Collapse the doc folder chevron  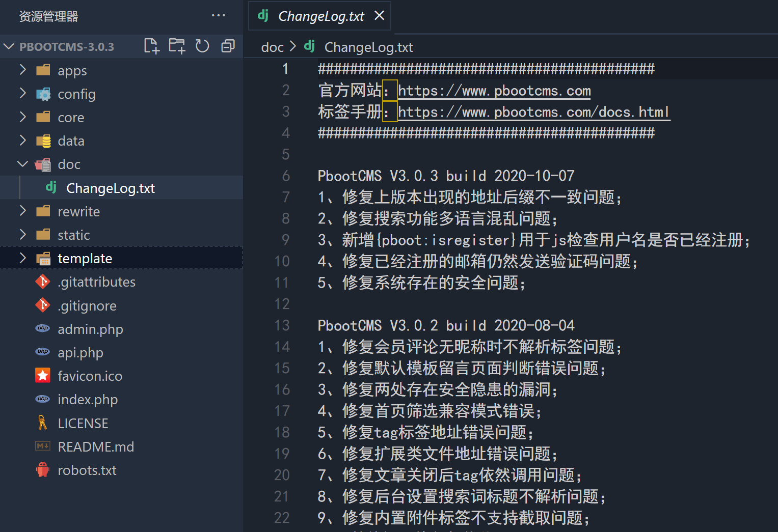coord(22,164)
